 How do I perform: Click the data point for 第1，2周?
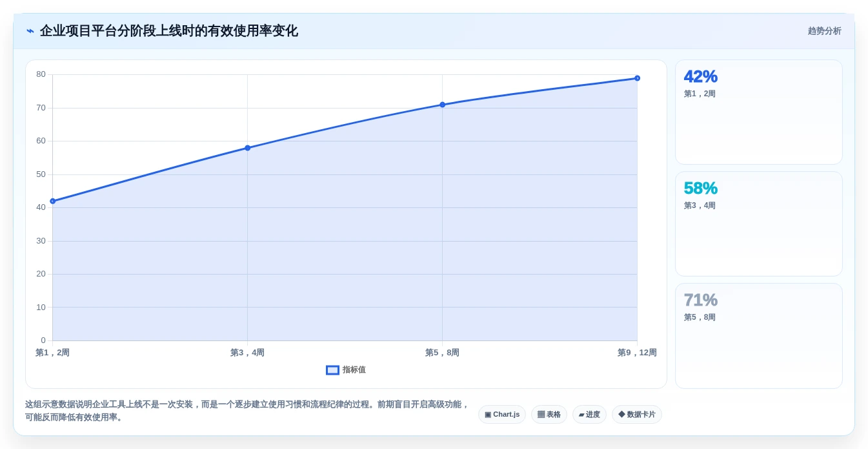pos(53,201)
